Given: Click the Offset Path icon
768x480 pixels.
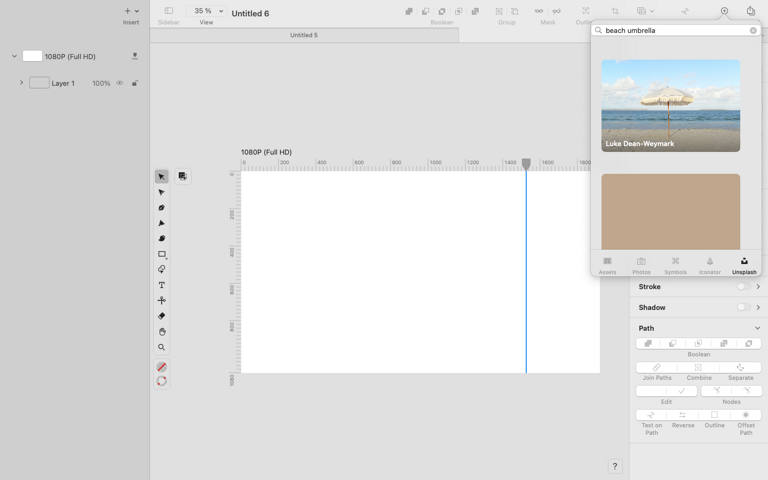Looking at the screenshot, I should (745, 415).
